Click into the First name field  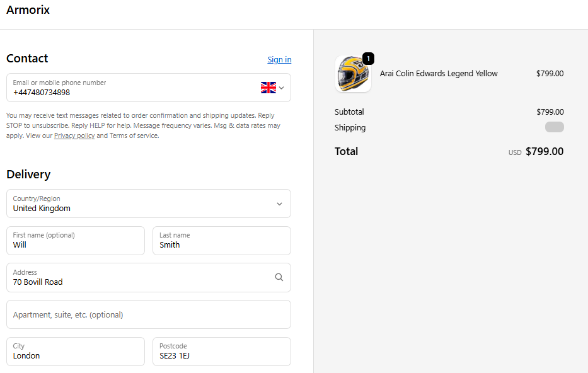click(76, 241)
